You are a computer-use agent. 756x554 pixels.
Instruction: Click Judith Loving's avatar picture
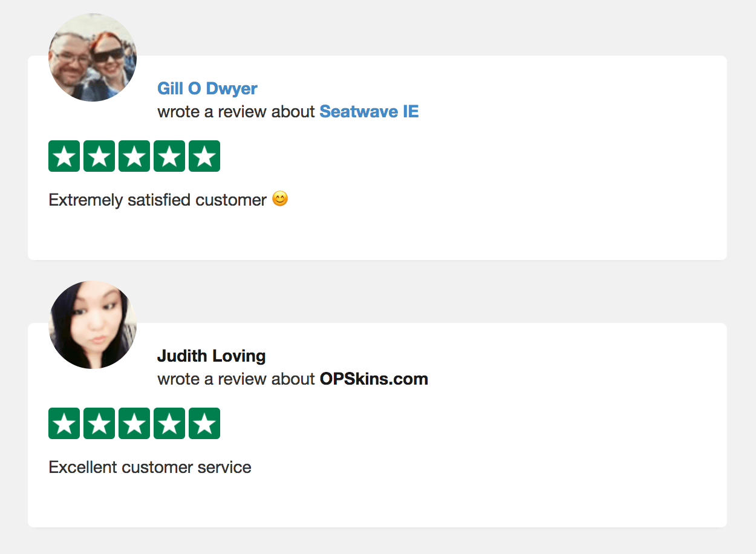[x=93, y=325]
